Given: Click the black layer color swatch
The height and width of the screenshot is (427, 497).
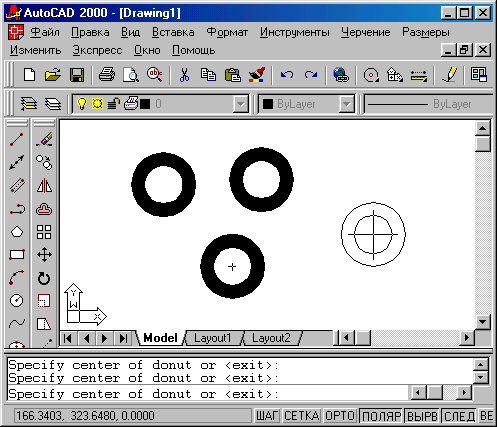Looking at the screenshot, I should (145, 104).
